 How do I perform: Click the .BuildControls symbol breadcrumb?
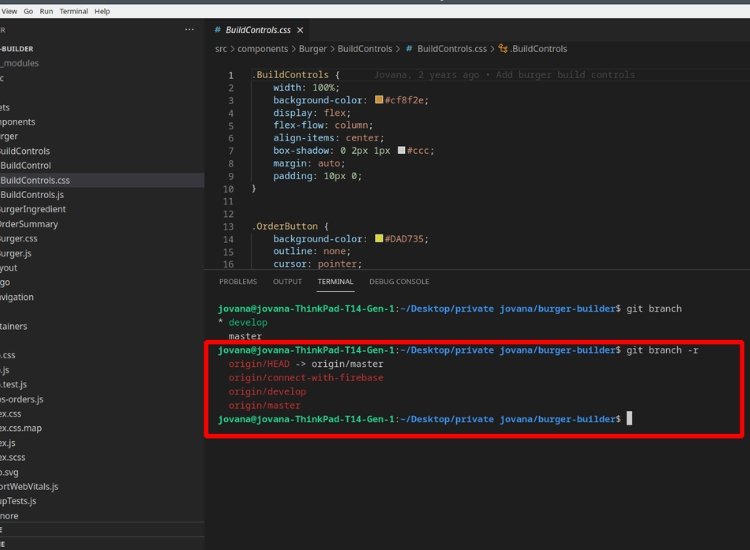pos(539,49)
